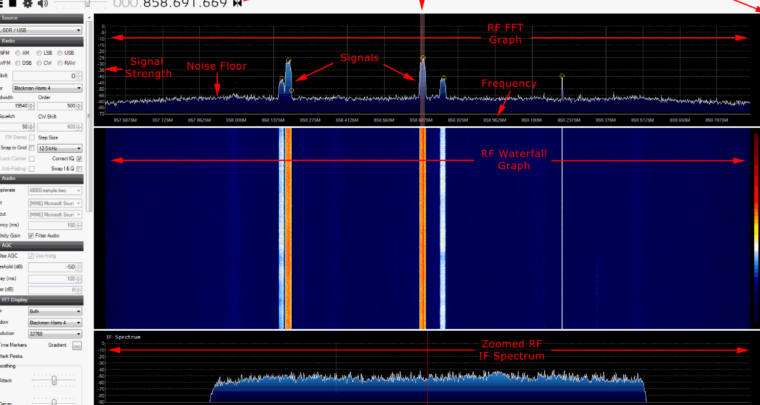Click the peak marker circle near 859.237M

point(562,76)
